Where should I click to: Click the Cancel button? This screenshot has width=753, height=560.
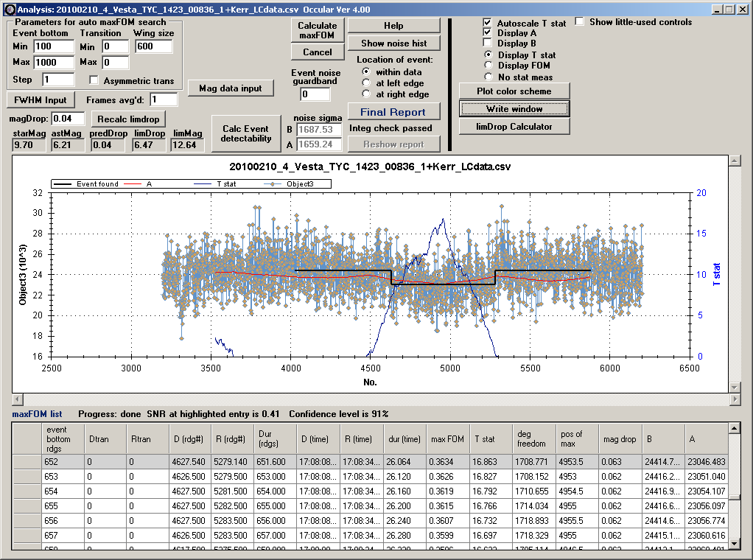(x=318, y=52)
